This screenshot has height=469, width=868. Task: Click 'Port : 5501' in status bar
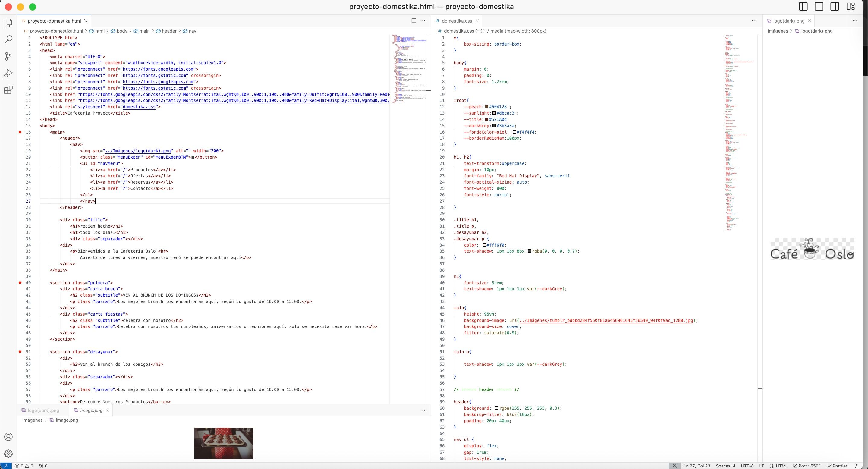pos(807,466)
